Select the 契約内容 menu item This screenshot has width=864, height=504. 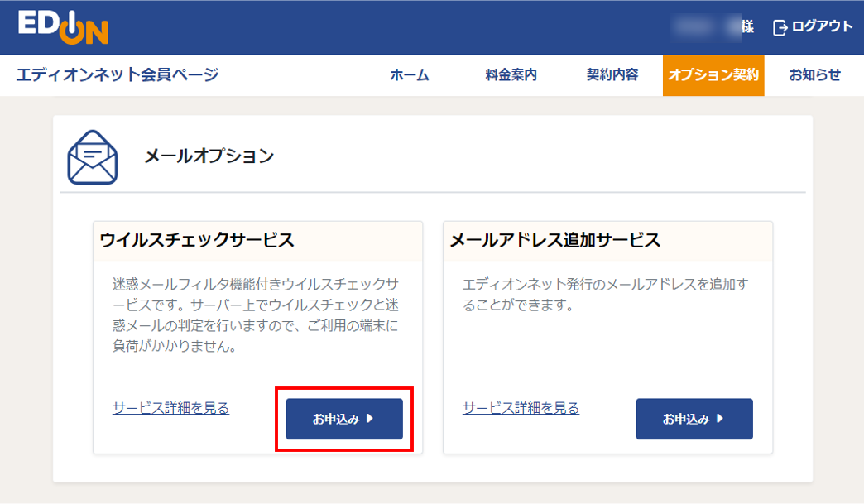pos(612,75)
